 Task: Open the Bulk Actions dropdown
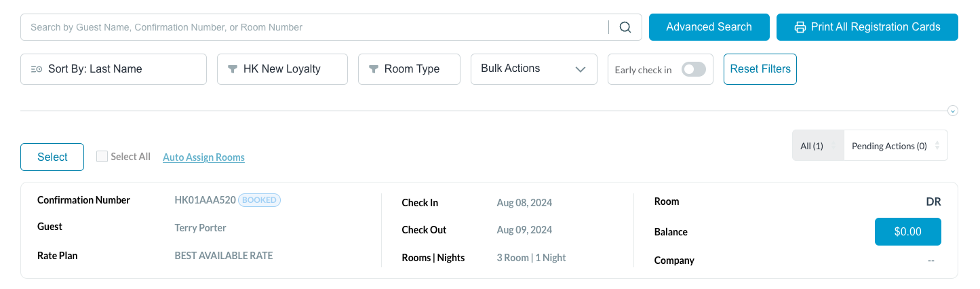[x=534, y=69]
